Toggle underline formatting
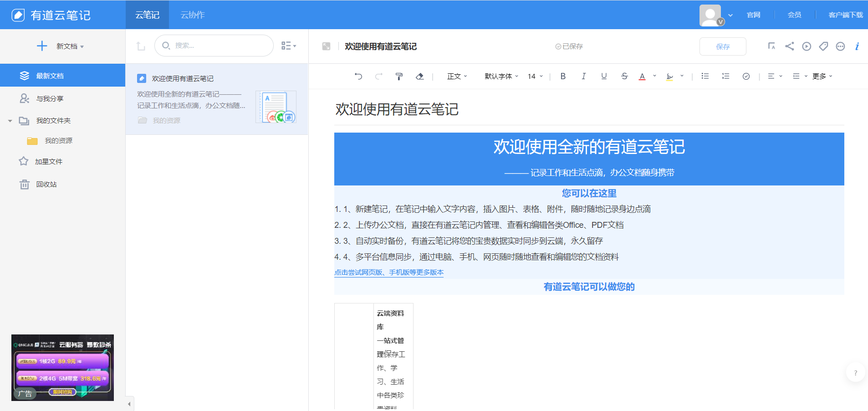 604,76
